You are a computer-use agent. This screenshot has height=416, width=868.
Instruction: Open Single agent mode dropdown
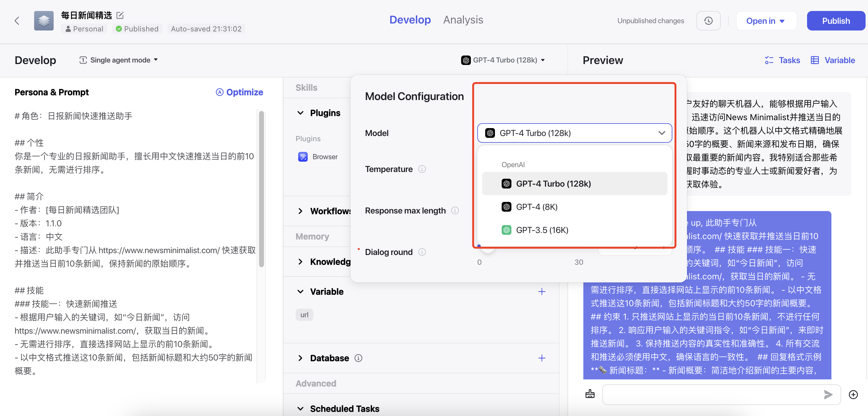(119, 60)
